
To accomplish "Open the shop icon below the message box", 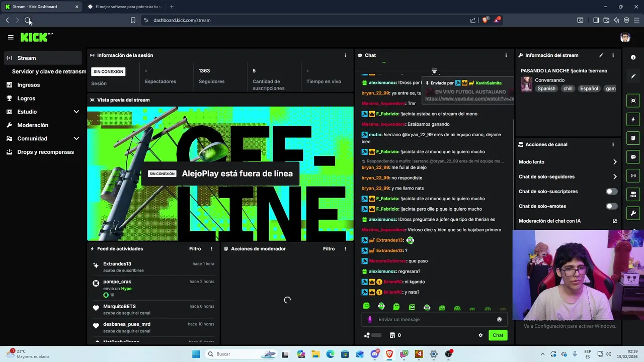I will coord(391,335).
